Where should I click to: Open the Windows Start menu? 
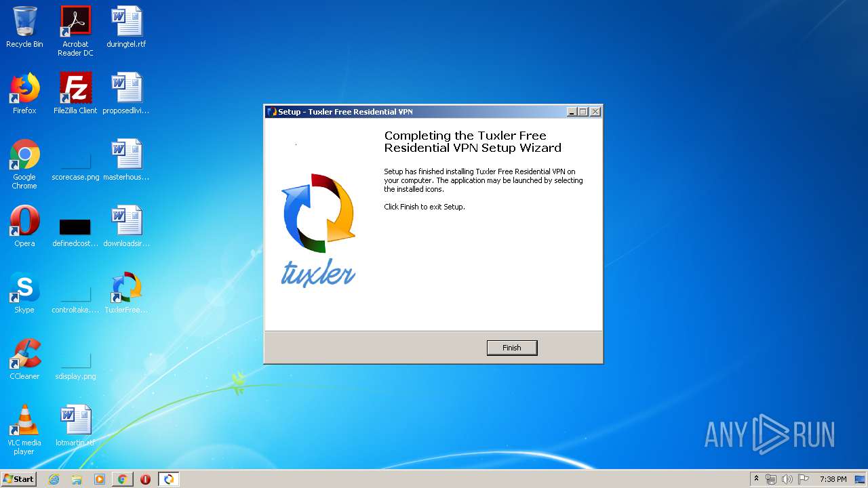click(x=19, y=479)
